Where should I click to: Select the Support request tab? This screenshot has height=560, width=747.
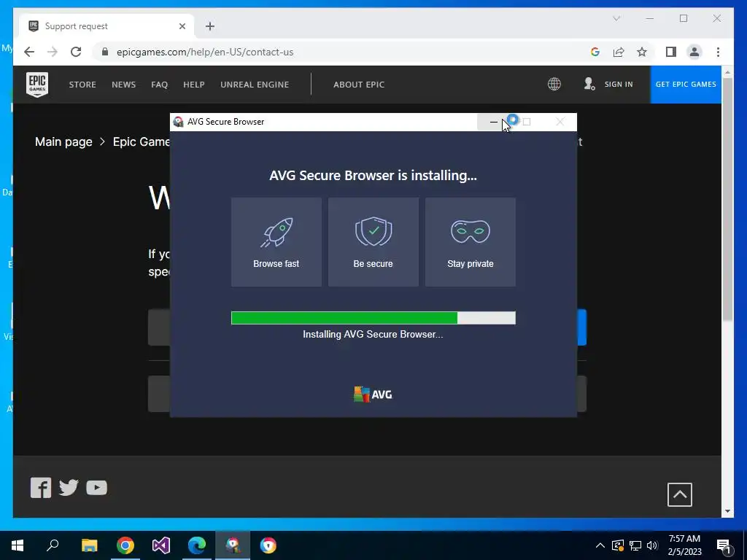(x=107, y=26)
